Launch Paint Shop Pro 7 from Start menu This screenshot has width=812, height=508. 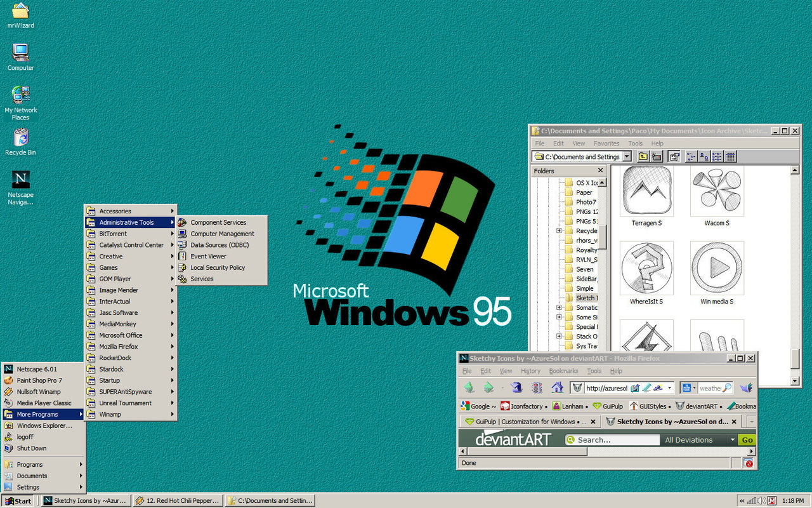pyautogui.click(x=43, y=380)
